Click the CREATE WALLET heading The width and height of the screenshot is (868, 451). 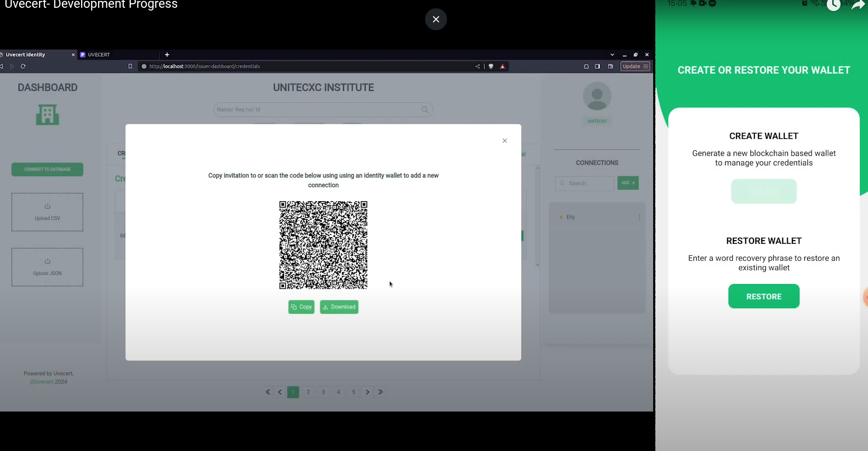pyautogui.click(x=764, y=136)
